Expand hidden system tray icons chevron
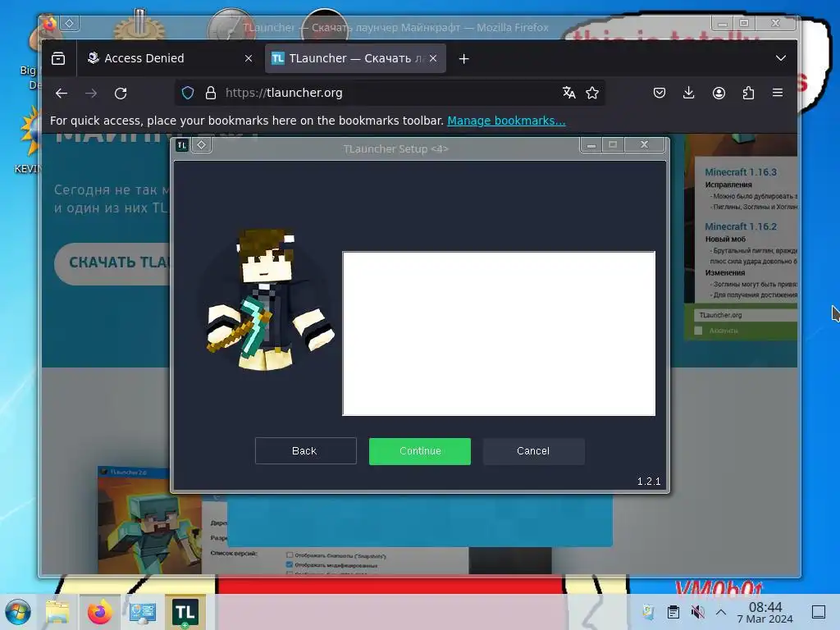This screenshot has width=840, height=630. click(721, 612)
